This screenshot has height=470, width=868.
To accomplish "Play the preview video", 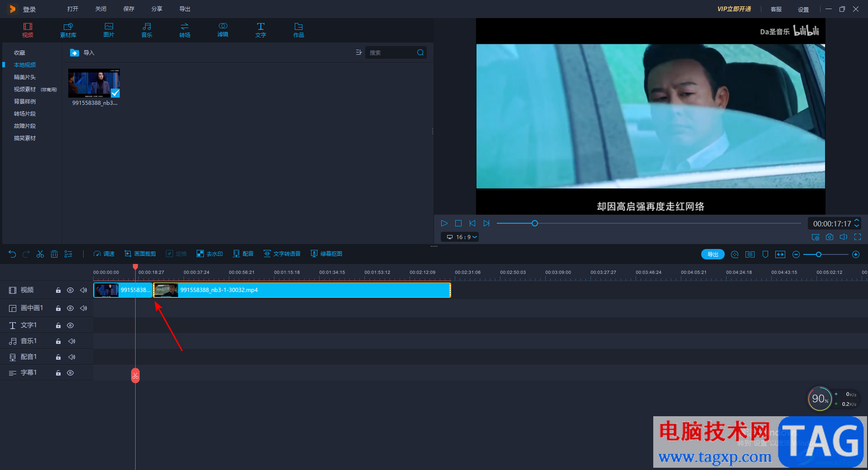I will click(x=444, y=223).
